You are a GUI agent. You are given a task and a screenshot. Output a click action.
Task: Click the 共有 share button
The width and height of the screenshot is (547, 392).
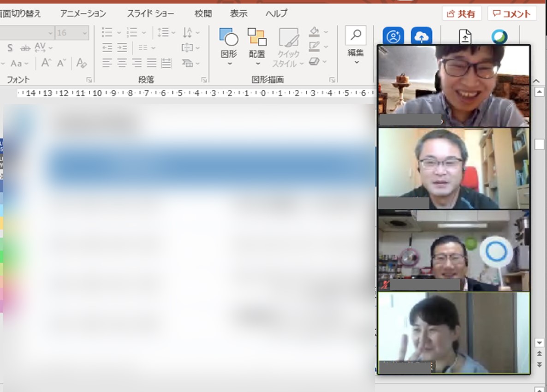tap(461, 14)
